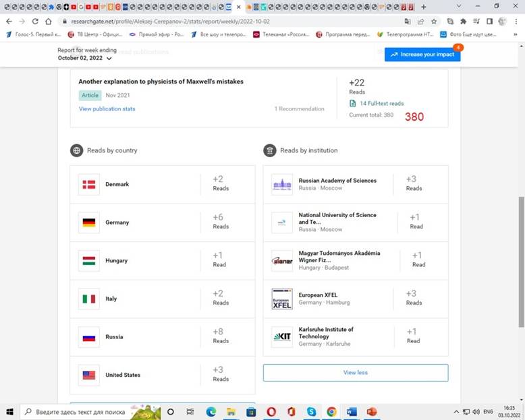Screen dimensions: 525x420
Task: Bookmark this page with the star icon
Action: pos(434,22)
